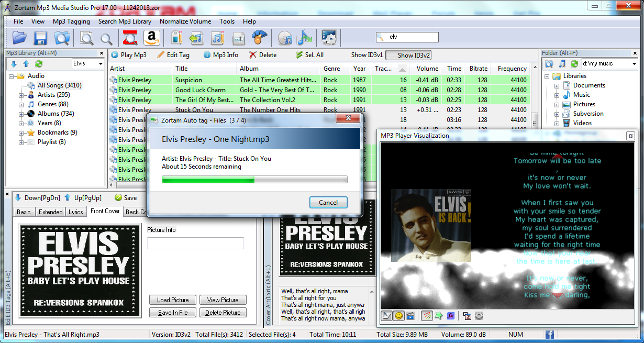Click the Picture Info text field
This screenshot has height=343, width=644.
(x=195, y=243)
